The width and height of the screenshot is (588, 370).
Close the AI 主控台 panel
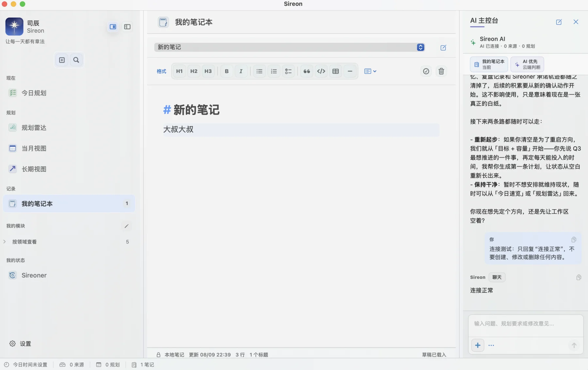click(x=576, y=22)
